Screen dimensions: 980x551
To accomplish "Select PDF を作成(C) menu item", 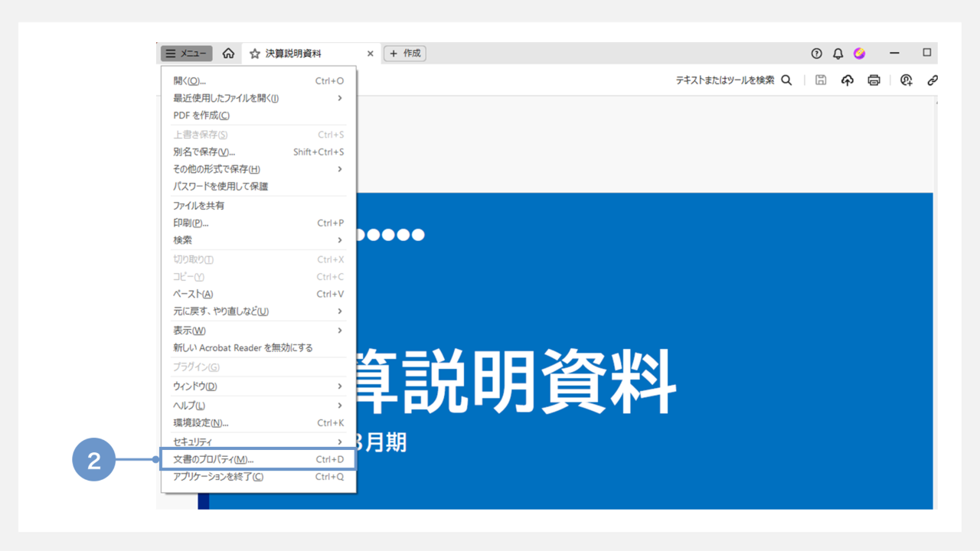I will tap(259, 116).
